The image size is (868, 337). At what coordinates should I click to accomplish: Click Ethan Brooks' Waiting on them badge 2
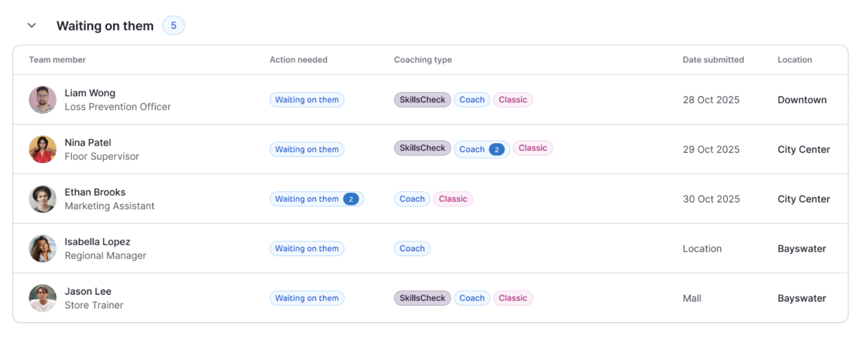pos(351,199)
